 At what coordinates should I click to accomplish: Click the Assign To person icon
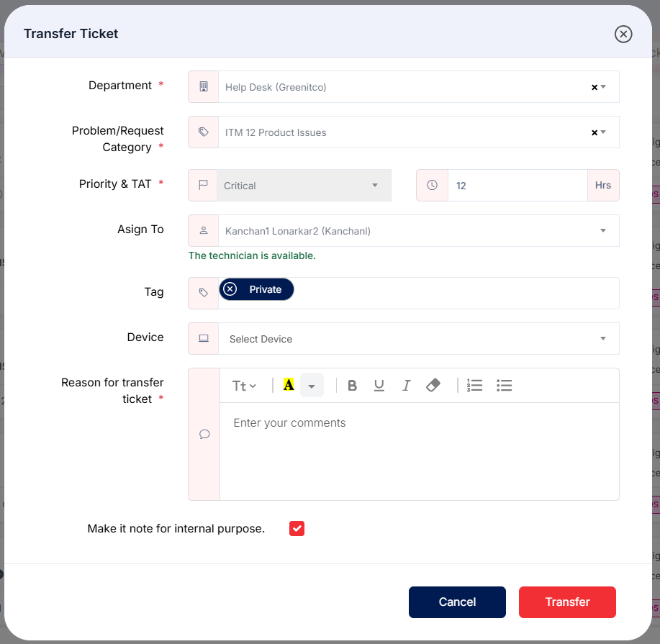point(203,231)
